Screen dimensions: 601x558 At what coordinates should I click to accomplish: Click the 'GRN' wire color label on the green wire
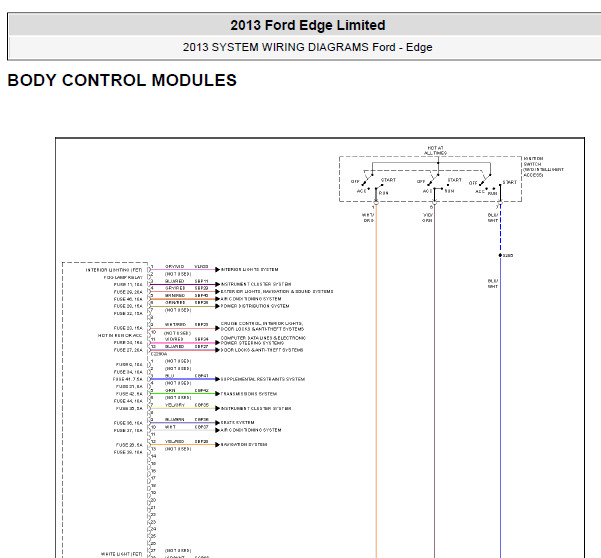click(x=170, y=390)
